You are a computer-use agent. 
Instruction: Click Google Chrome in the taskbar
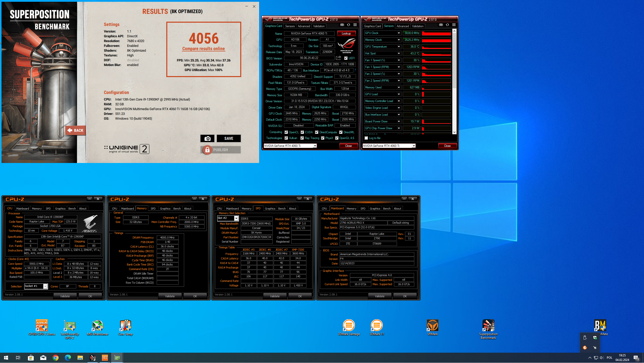(x=56, y=358)
